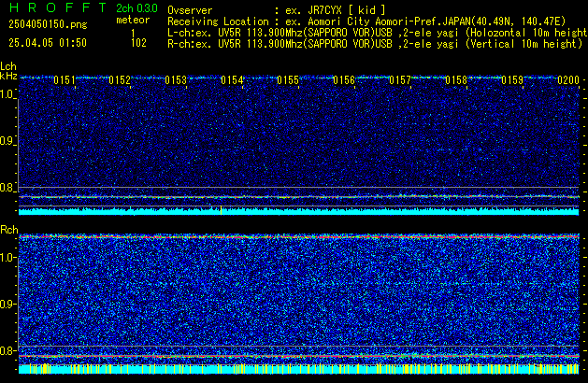This screenshot has height=383, width=588.
Task: Click the Rch cyan signal level bar
Action: click(x=299, y=369)
